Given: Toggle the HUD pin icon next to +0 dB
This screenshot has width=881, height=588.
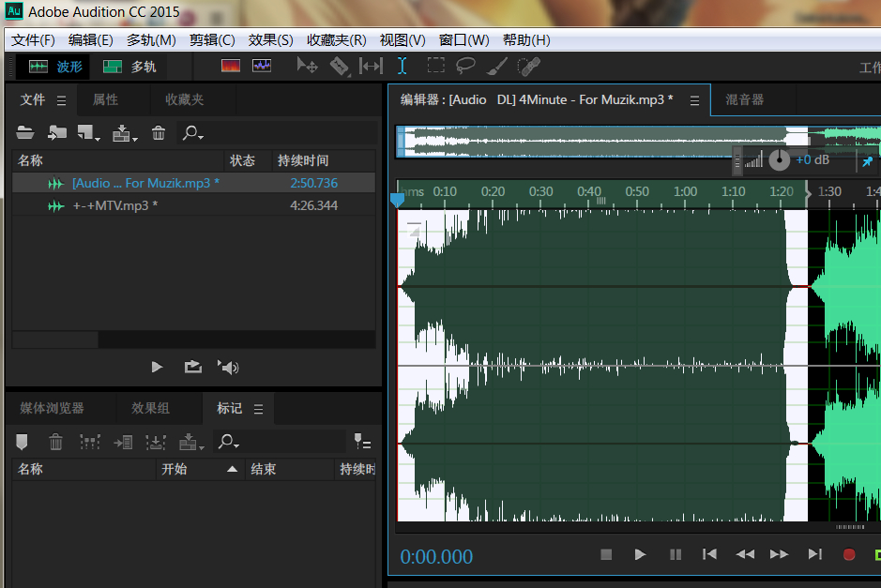Looking at the screenshot, I should click(866, 161).
